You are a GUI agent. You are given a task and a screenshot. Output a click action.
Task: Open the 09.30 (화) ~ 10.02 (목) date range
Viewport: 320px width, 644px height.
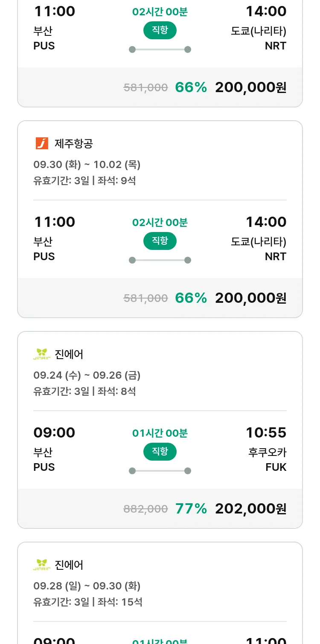[x=87, y=165]
